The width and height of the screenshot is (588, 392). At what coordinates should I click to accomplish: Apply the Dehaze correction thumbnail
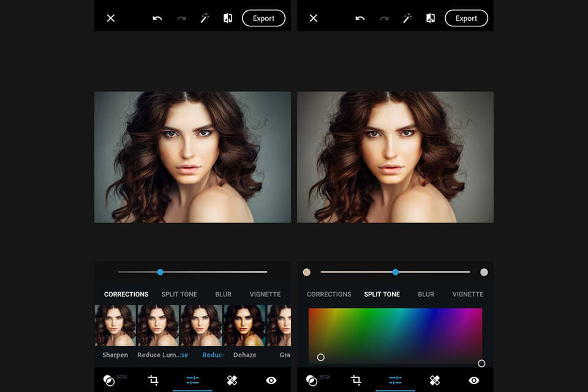coord(244,325)
